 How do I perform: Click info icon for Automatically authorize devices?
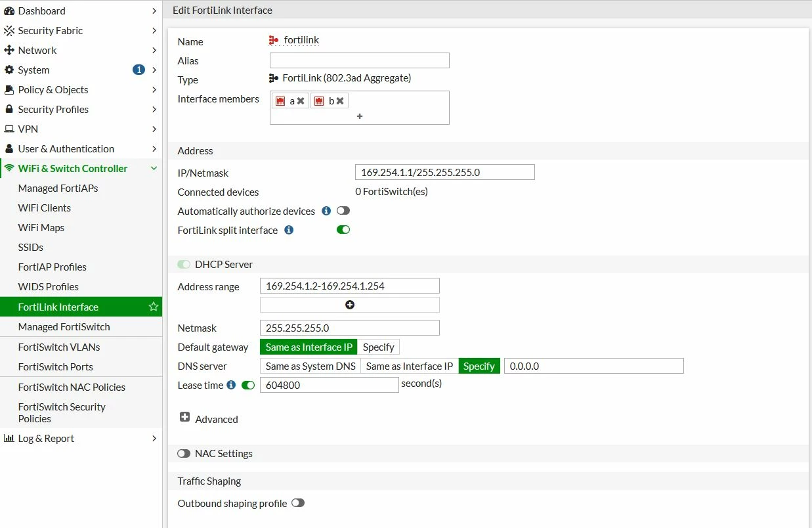[326, 211]
